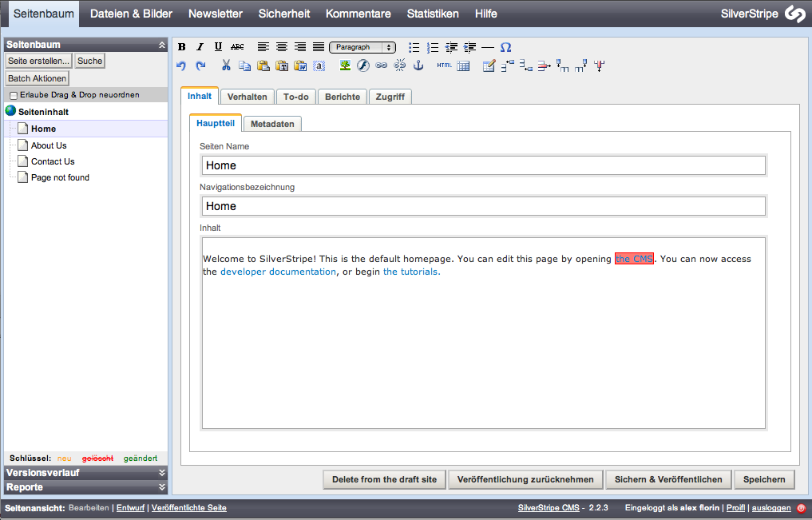The image size is (812, 520).
Task: Delete the table row
Action: 545,65
